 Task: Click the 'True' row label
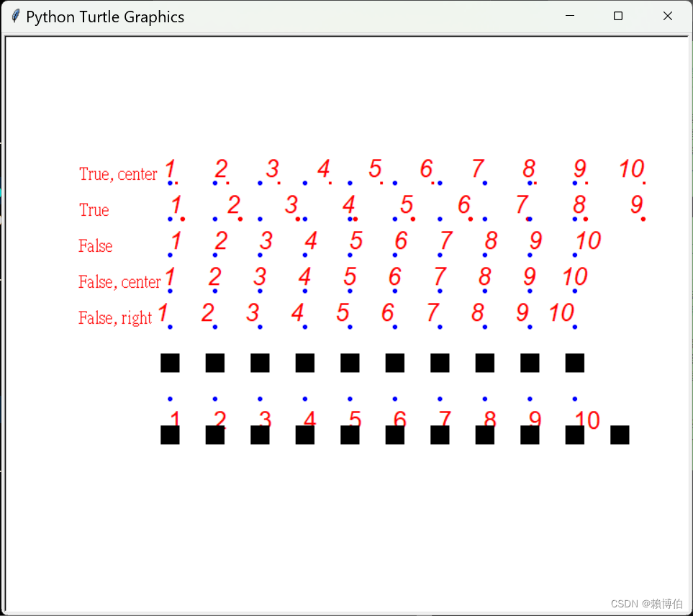click(x=94, y=210)
